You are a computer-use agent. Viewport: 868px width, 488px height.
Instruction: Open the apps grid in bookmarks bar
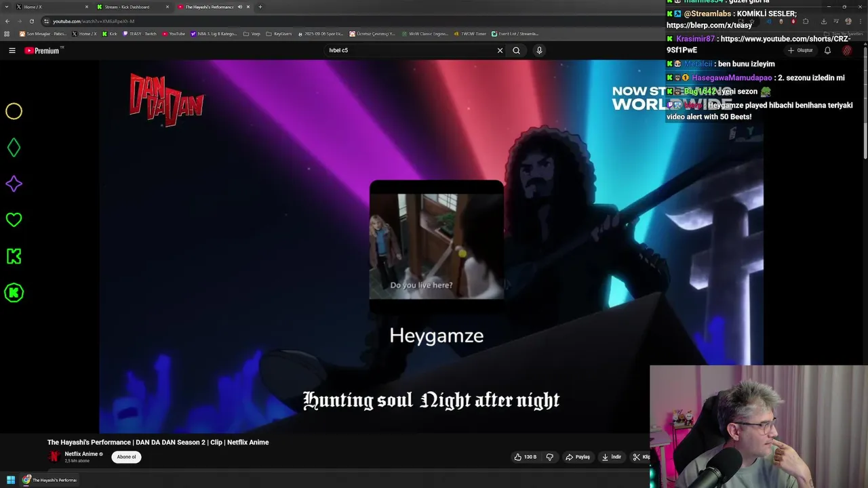pyautogui.click(x=7, y=34)
